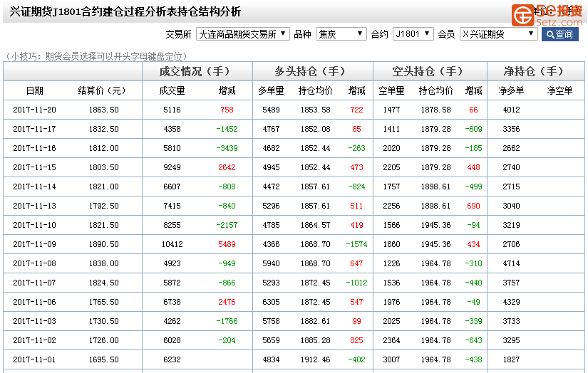The height and width of the screenshot is (373, 588).
Task: Select the date cell 2017-11-20
Action: point(34,110)
